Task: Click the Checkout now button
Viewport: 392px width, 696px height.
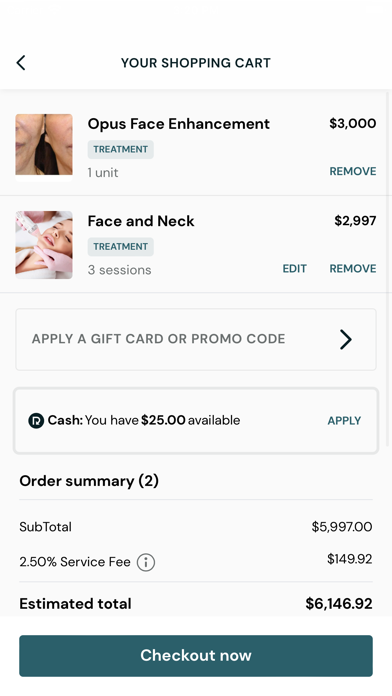Action: point(196,656)
